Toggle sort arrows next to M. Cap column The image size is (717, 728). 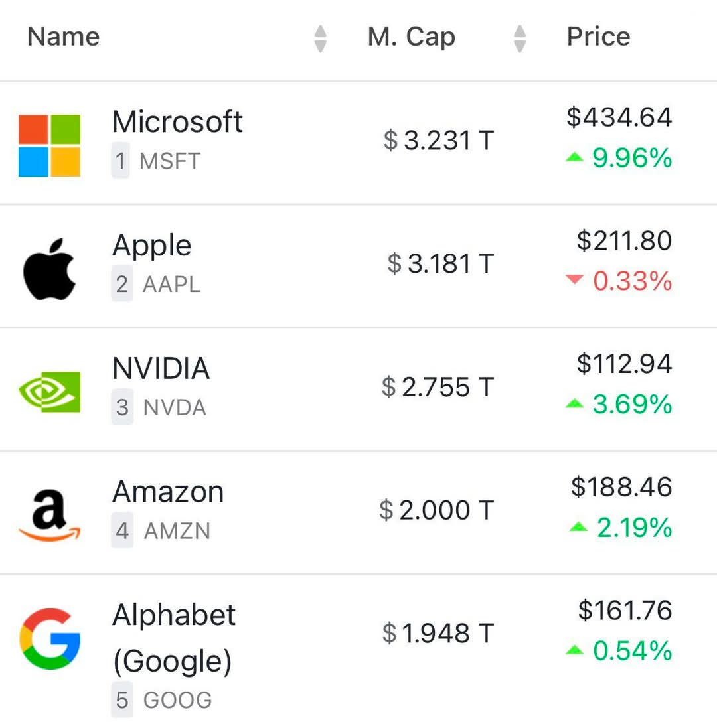point(520,38)
